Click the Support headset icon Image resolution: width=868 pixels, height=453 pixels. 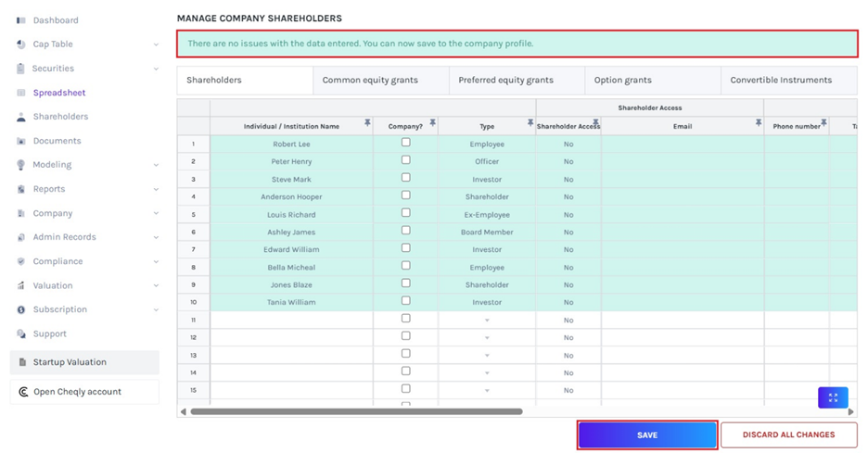(x=21, y=333)
